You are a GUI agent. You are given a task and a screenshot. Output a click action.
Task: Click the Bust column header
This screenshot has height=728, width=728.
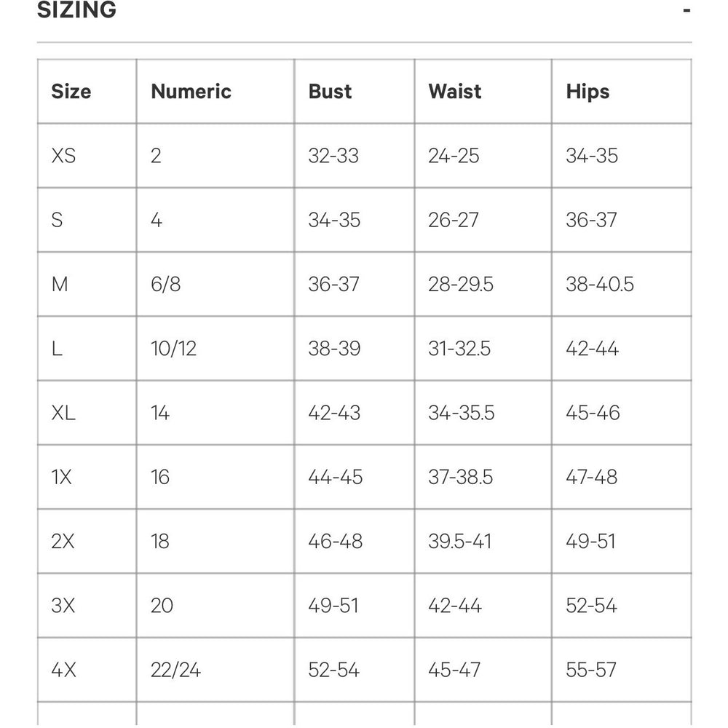pos(330,92)
